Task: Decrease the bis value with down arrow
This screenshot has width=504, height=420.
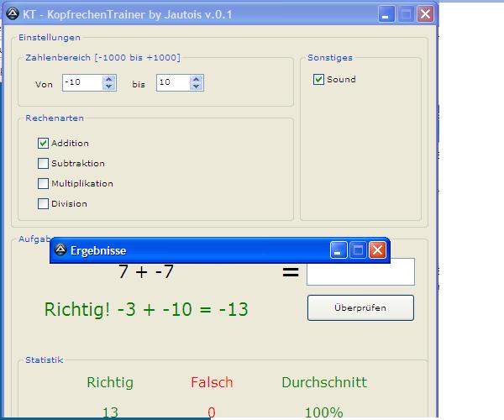Action: 197,87
